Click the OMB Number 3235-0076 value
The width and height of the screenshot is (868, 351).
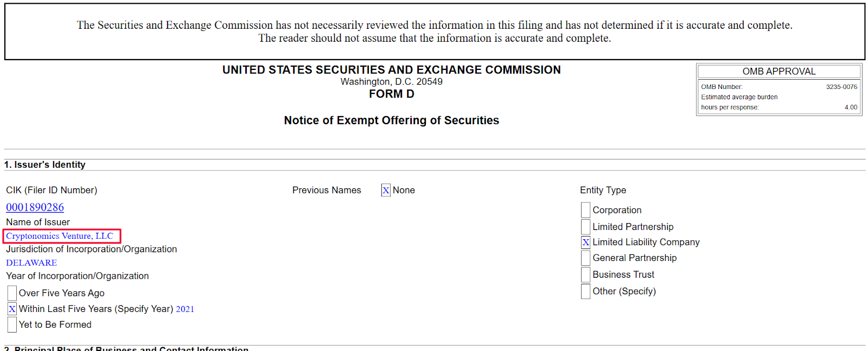841,87
